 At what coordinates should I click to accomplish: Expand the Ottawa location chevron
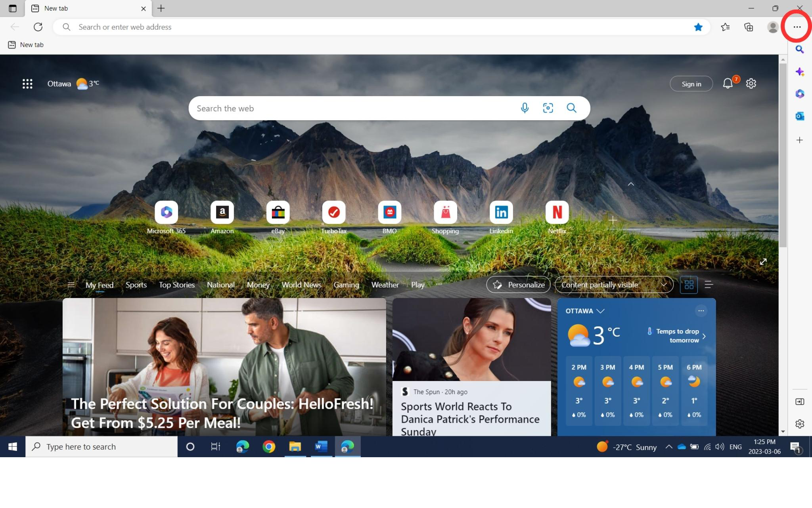pos(600,311)
